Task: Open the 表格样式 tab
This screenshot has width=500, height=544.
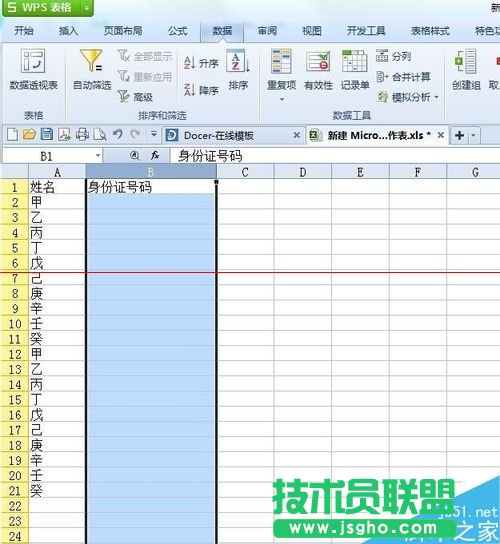Action: [430, 31]
